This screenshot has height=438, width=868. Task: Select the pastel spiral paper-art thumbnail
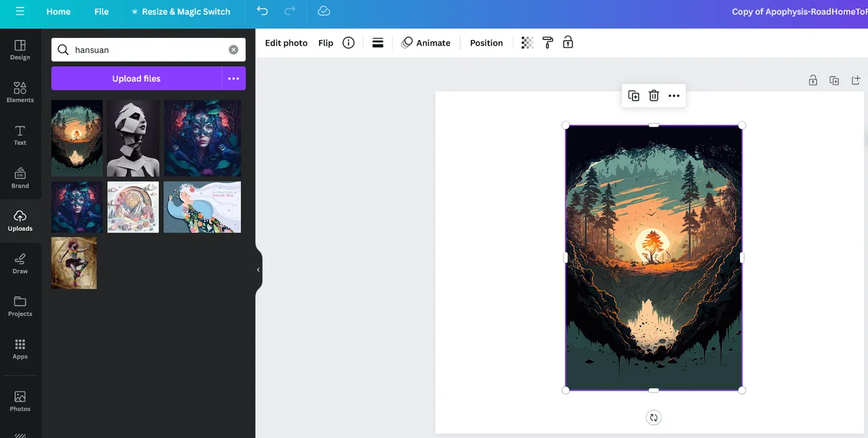coord(133,207)
